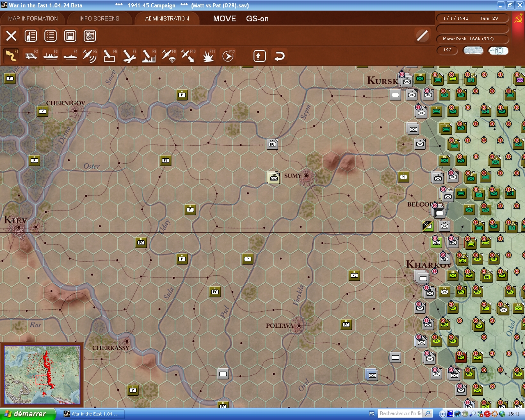Viewport: 525px width, 420px height.
Task: Select the F1 move mode icon
Action: pos(11,56)
